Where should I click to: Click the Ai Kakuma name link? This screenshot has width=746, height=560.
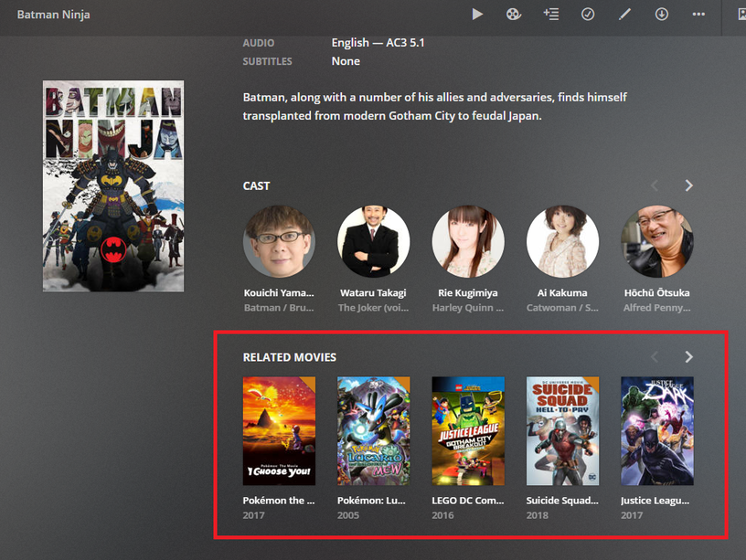point(562,293)
